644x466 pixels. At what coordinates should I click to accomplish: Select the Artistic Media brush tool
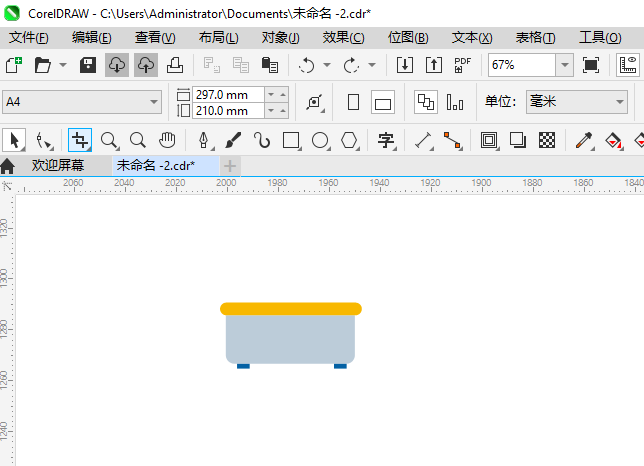(x=233, y=140)
